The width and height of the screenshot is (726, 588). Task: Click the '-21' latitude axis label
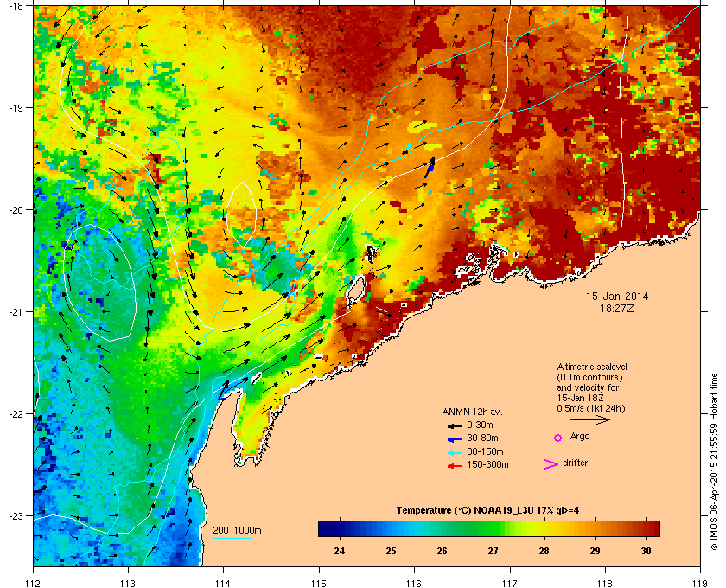[16, 312]
